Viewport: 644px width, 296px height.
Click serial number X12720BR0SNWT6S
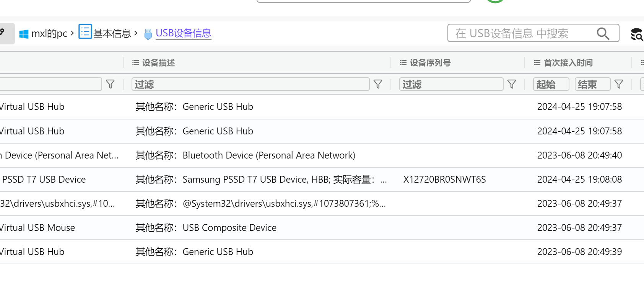click(x=444, y=179)
